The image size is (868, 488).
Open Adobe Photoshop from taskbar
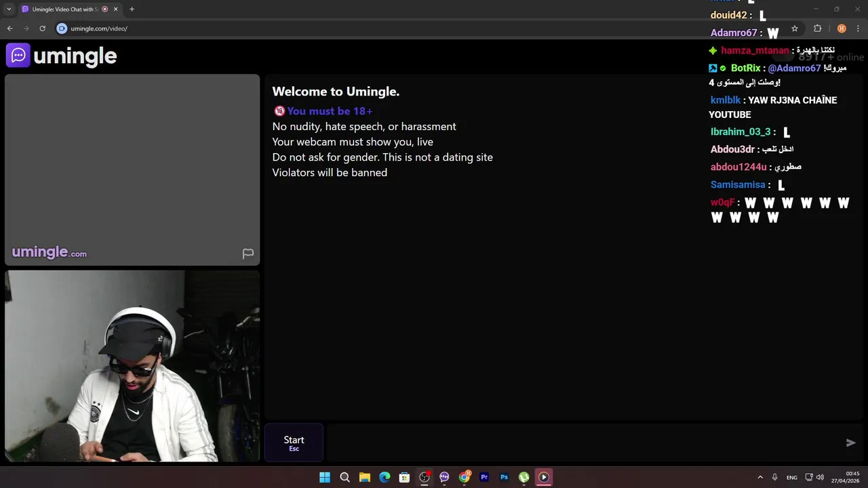pos(504,477)
